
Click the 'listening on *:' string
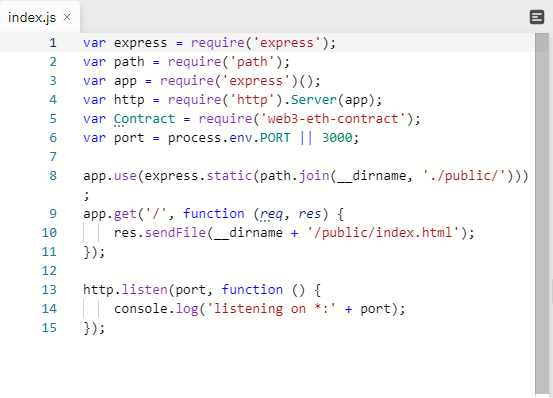click(271, 309)
